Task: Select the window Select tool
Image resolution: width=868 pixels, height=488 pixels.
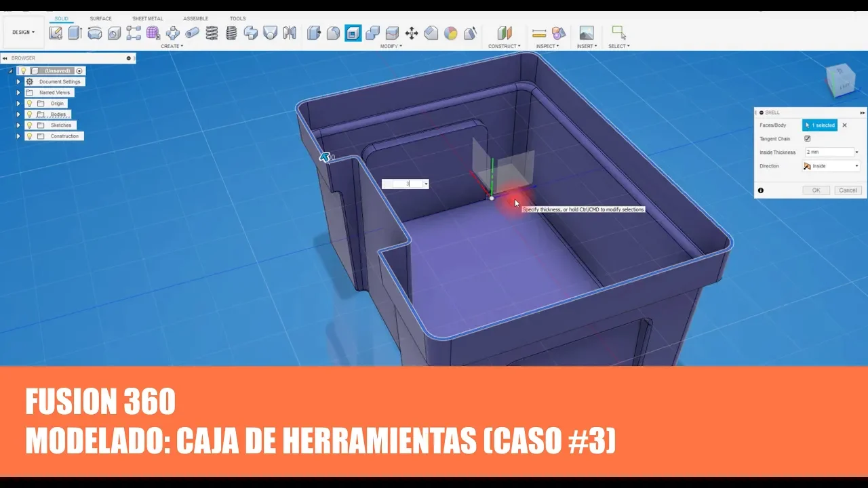Action: point(618,32)
